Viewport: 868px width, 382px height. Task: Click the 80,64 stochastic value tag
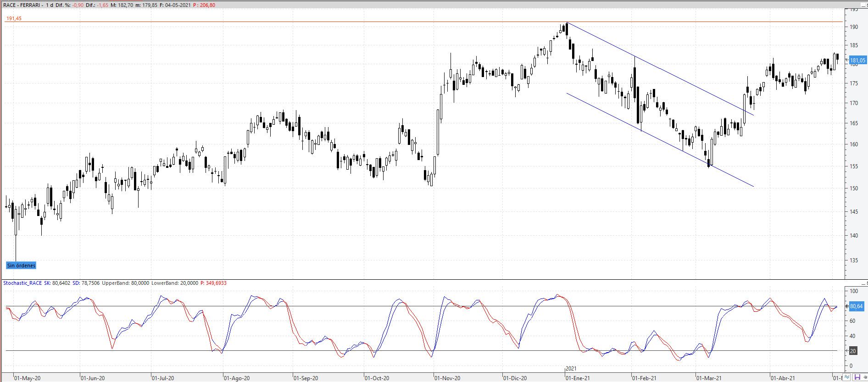pos(856,306)
